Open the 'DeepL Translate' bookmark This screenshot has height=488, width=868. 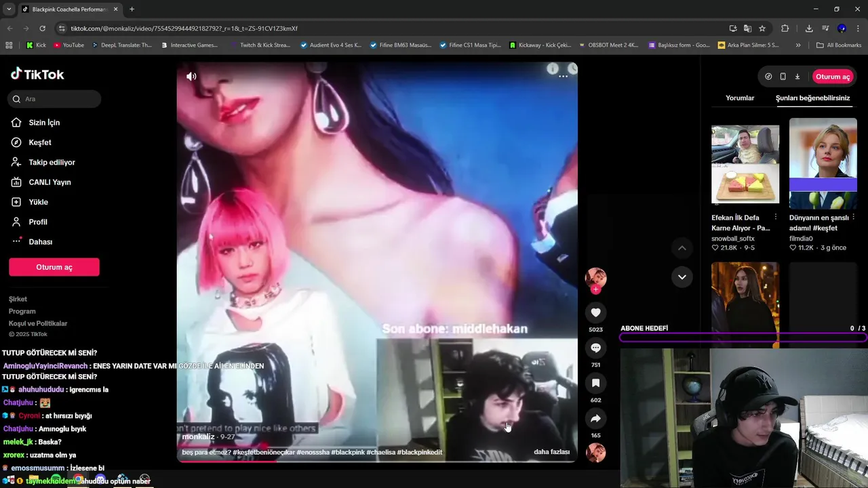[x=121, y=45]
